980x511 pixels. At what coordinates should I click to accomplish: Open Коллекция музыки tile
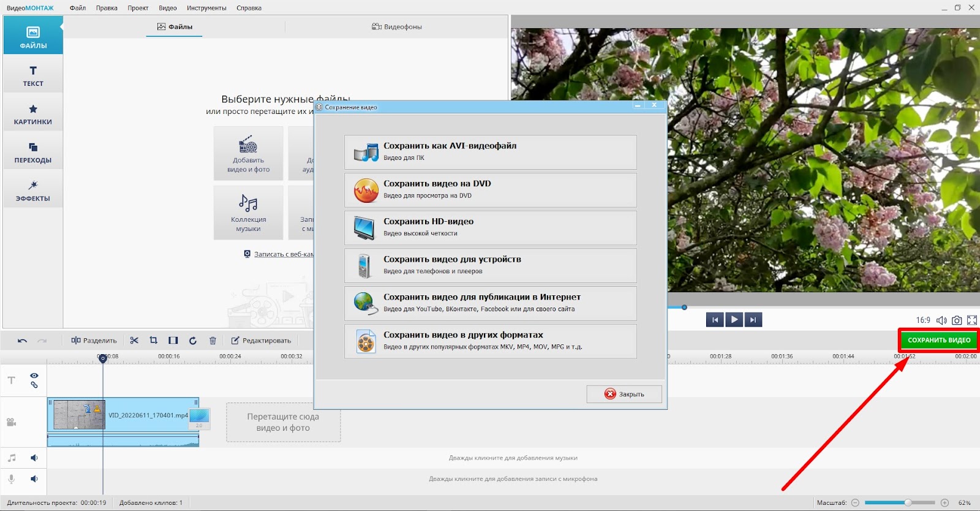click(248, 212)
